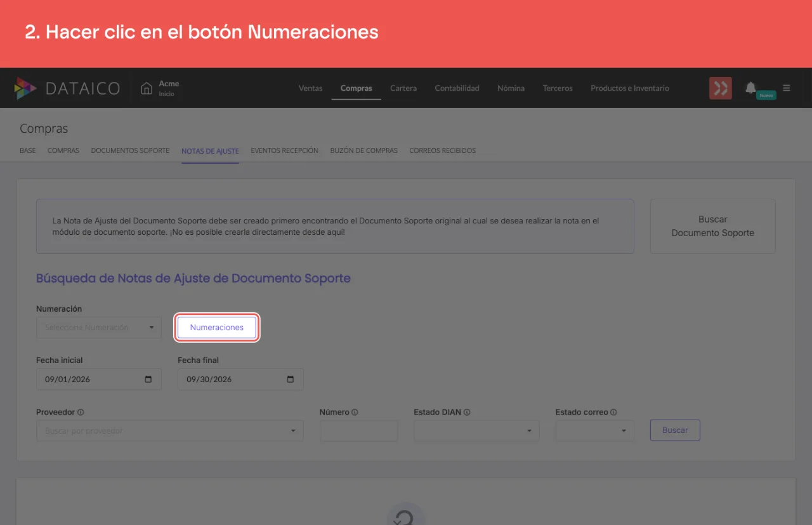Open Fecha final calendar picker icon
The height and width of the screenshot is (525, 812).
point(291,380)
